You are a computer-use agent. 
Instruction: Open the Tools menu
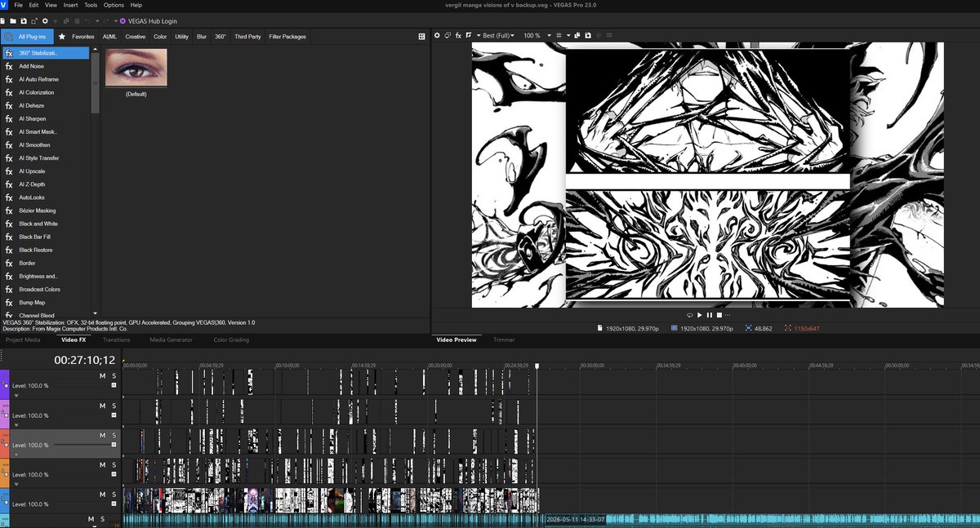tap(91, 5)
